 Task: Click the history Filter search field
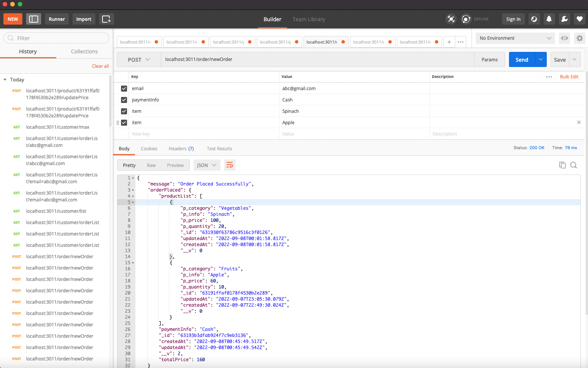click(56, 38)
